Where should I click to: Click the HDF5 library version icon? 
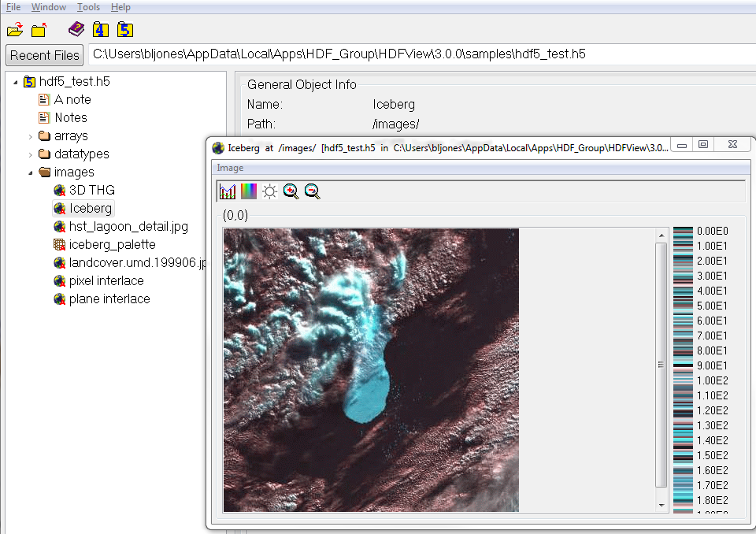(124, 30)
